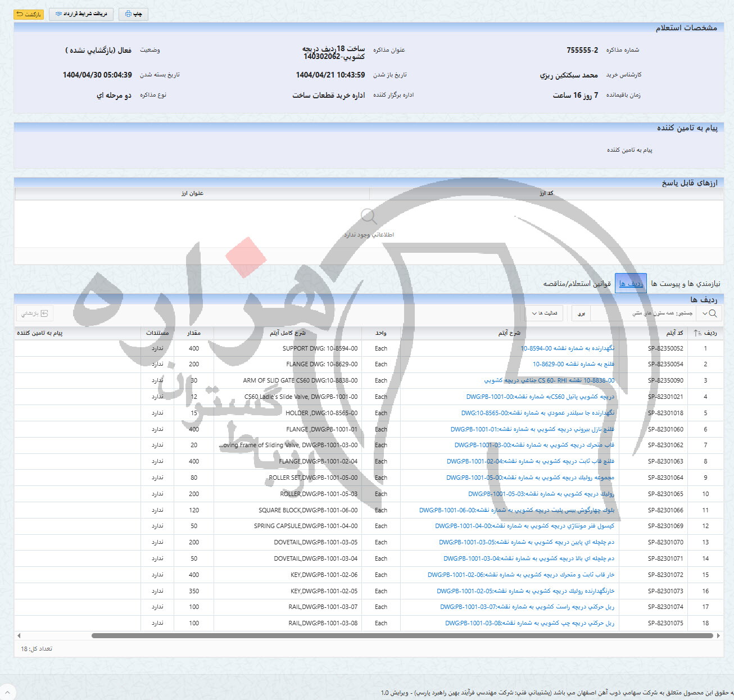Open the inquiry/tender rules (قوانین استعلام) tab
Screen dimensions: 734x700
point(577,284)
